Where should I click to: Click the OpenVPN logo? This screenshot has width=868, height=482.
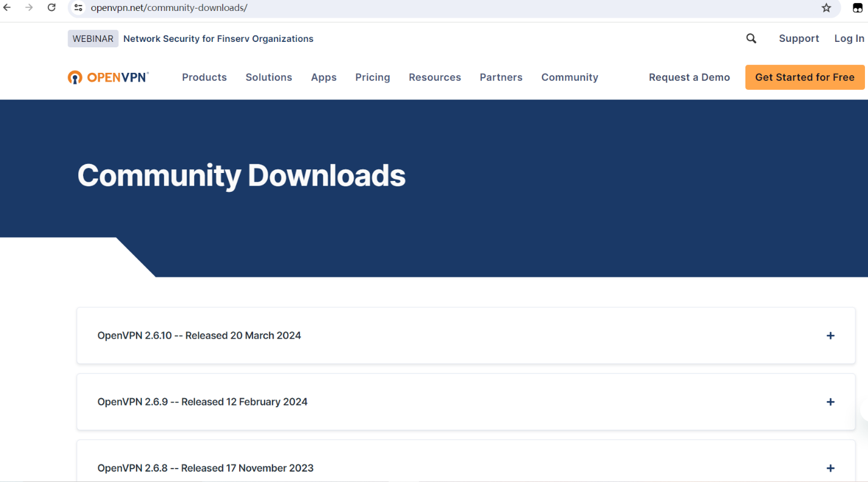(x=108, y=77)
